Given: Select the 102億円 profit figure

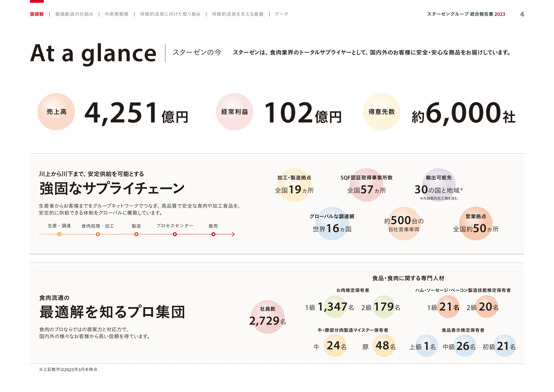Looking at the screenshot, I should click(303, 113).
